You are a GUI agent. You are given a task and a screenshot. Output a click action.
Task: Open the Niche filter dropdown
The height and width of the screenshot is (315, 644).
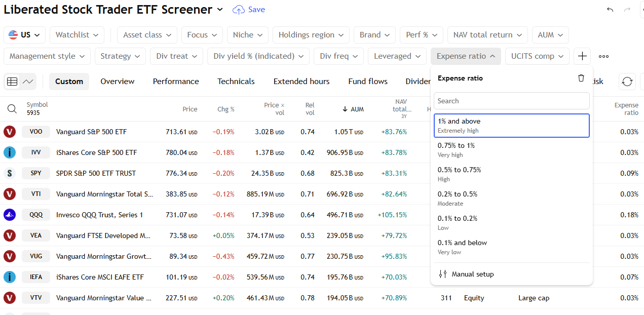tap(248, 35)
